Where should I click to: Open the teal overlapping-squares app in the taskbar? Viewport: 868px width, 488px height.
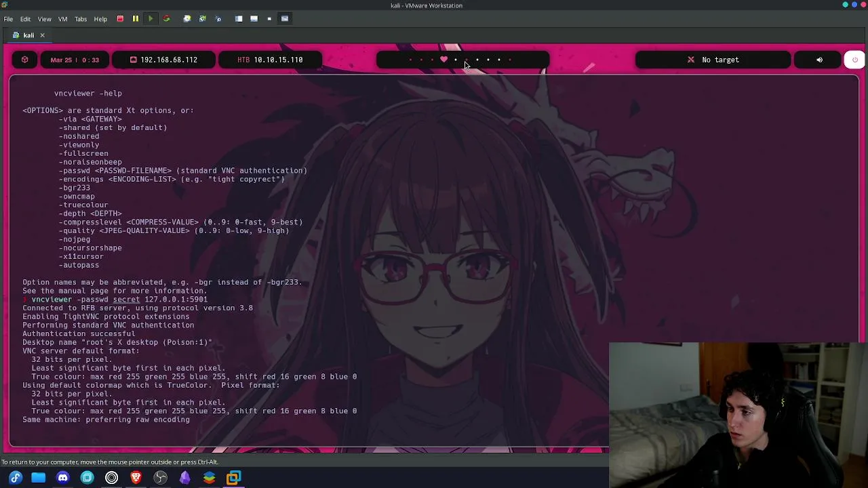[87, 478]
